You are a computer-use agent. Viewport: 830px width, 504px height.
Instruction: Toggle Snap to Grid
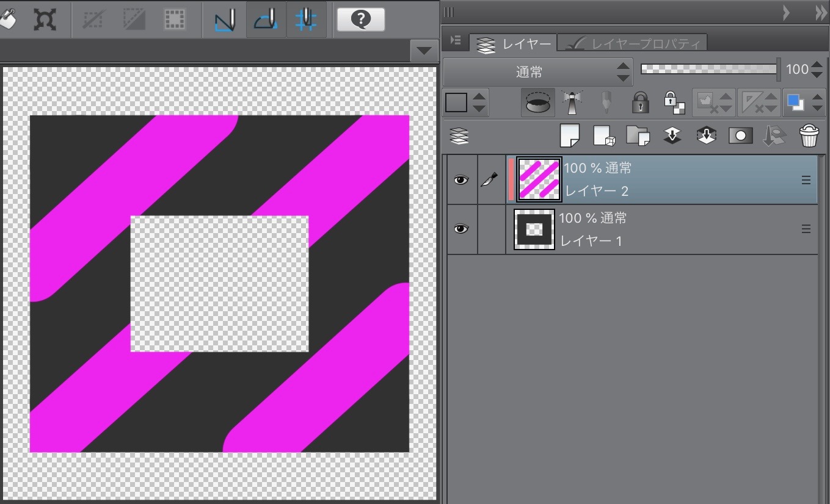coord(306,20)
